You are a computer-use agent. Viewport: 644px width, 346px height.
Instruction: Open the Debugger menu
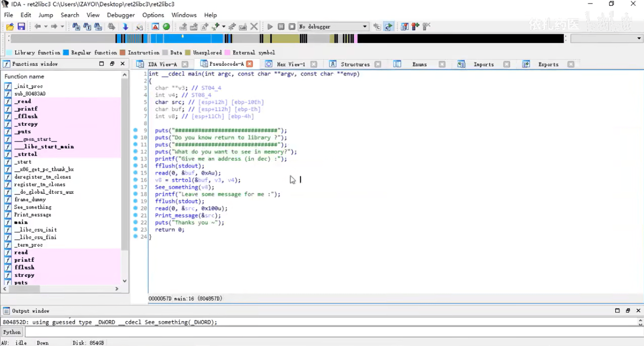coord(121,15)
